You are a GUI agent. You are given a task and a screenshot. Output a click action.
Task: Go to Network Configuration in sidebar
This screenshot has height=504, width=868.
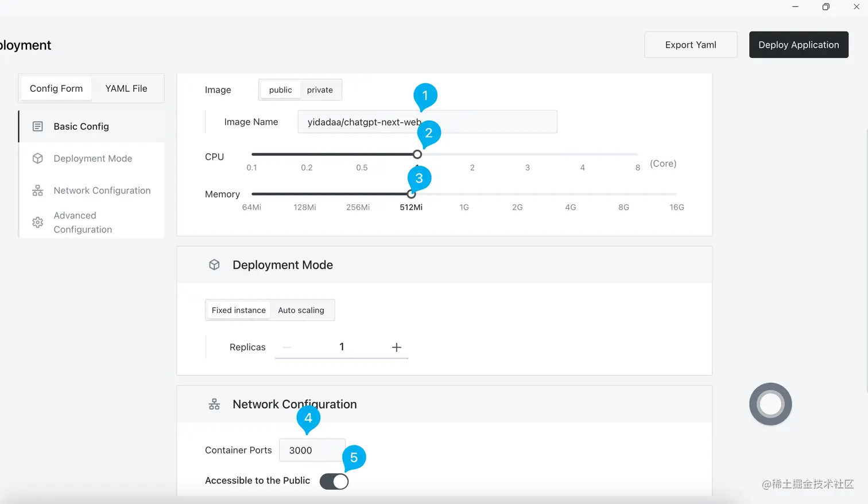point(92,191)
